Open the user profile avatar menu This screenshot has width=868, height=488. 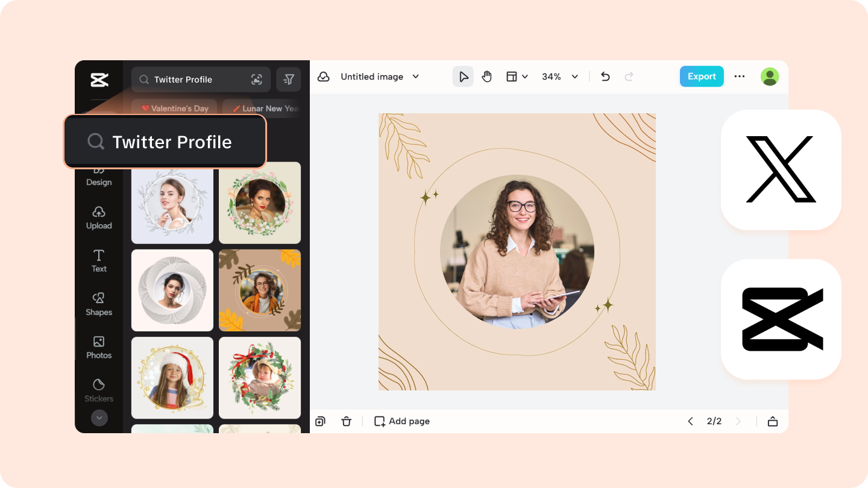(x=770, y=77)
